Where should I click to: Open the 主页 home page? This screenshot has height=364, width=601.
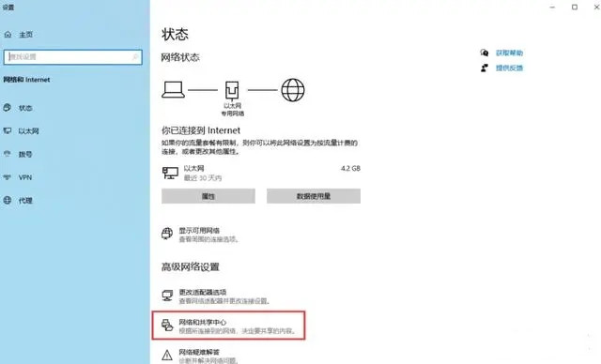point(25,35)
